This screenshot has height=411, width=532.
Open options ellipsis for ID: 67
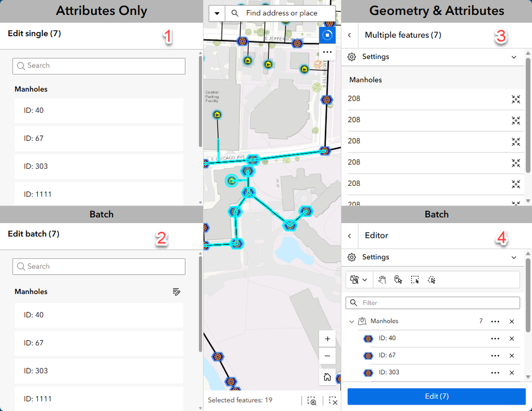point(495,356)
